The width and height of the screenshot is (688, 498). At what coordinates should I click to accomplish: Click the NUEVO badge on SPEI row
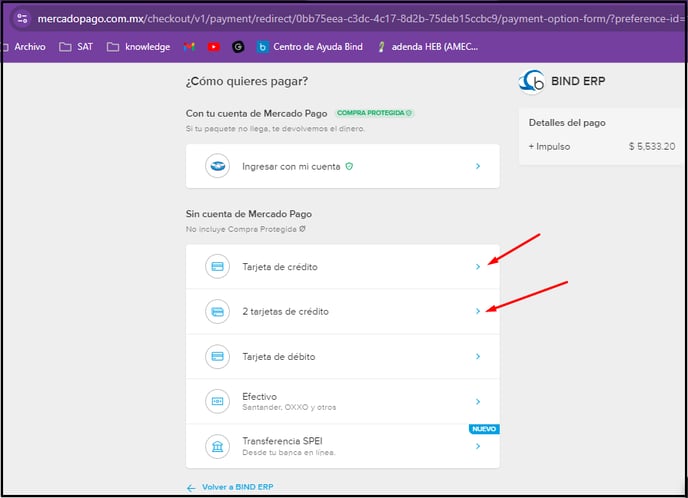(484, 429)
